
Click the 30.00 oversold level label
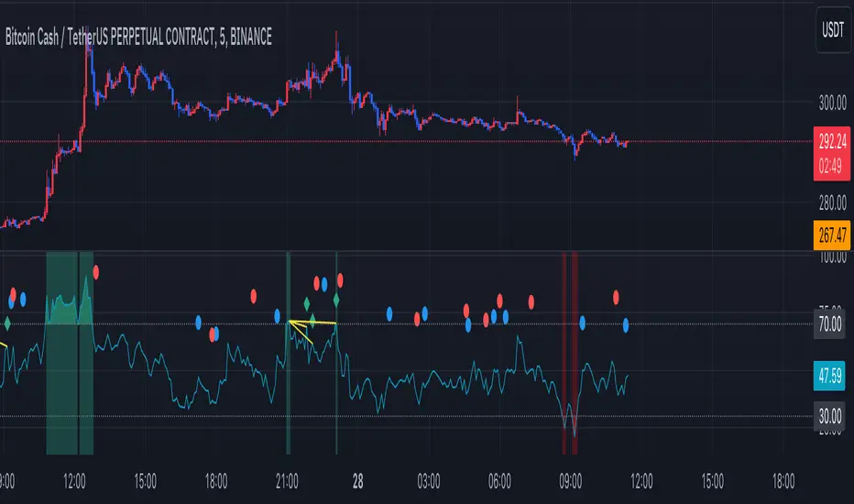[829, 416]
